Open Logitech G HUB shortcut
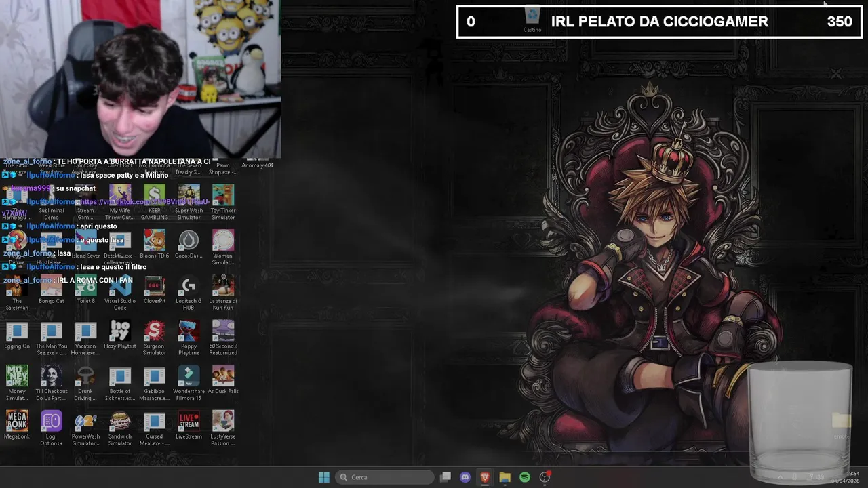The width and height of the screenshot is (868, 488). (189, 293)
